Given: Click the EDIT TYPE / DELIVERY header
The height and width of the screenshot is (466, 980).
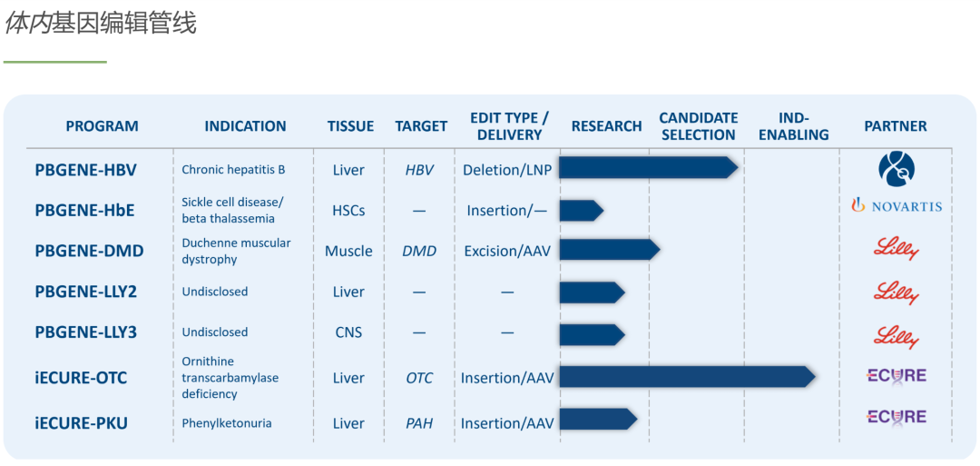Looking at the screenshot, I should click(x=509, y=125).
